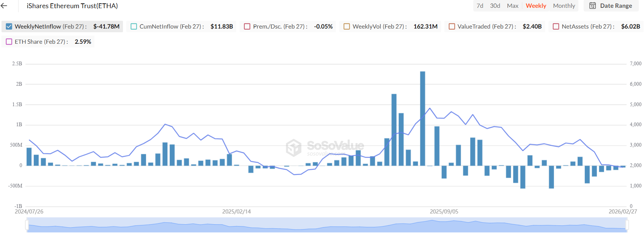Enable the Prem./Dsc. checkbox

click(x=247, y=26)
